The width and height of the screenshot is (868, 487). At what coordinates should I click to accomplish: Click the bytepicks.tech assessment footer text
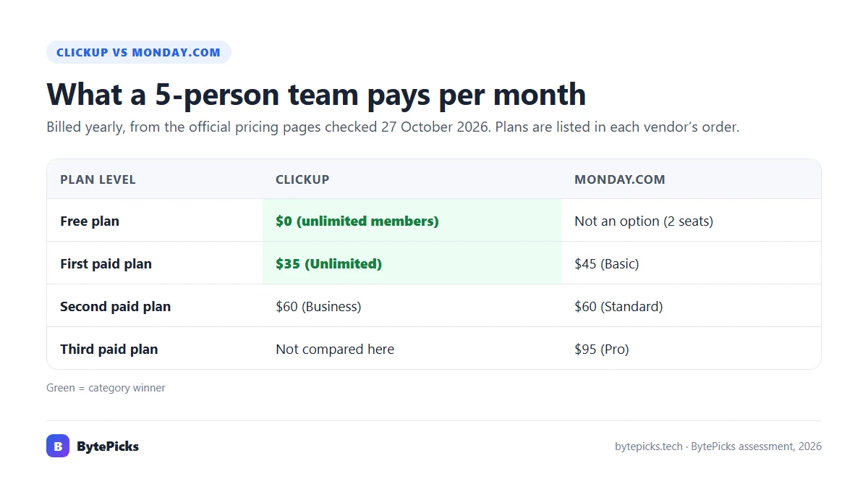718,446
